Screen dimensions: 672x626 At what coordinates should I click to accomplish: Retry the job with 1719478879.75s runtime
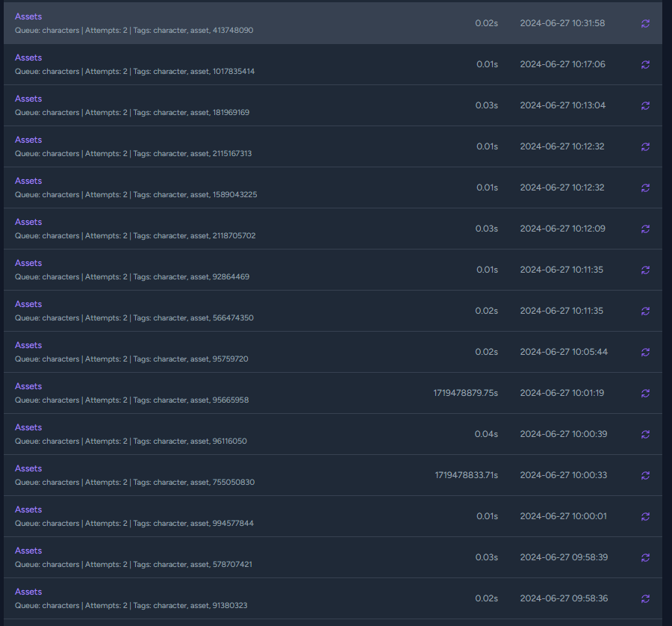point(645,393)
